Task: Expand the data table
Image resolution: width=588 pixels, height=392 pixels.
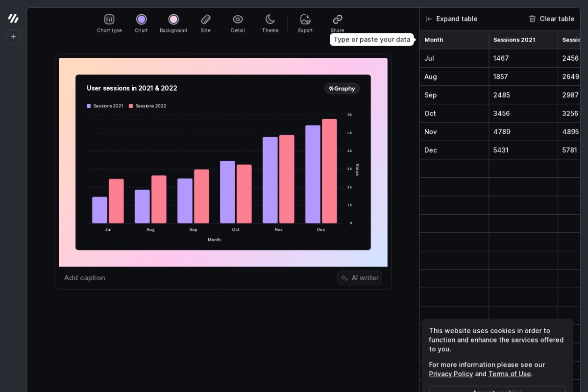Action: pyautogui.click(x=451, y=19)
